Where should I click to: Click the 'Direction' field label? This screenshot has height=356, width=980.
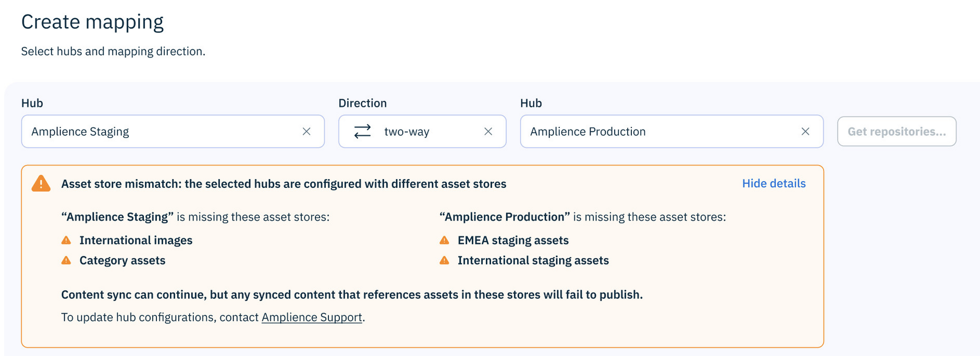362,103
